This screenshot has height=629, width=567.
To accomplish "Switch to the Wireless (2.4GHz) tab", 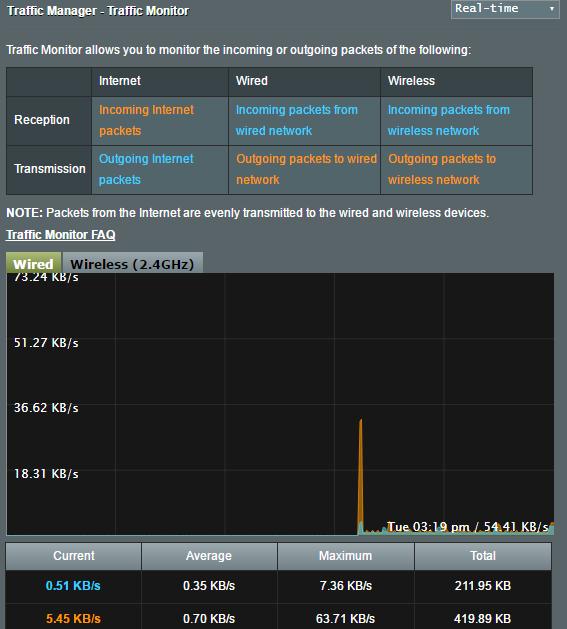I will 132,264.
